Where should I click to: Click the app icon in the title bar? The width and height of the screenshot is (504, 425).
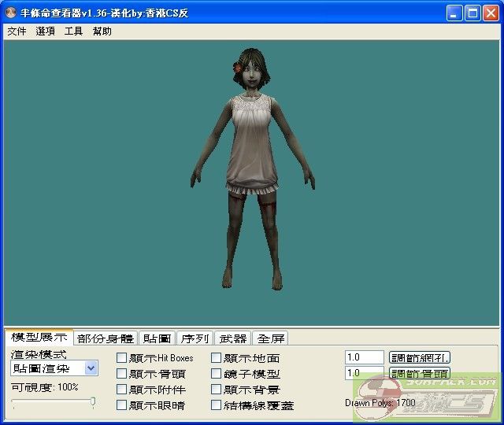11,13
